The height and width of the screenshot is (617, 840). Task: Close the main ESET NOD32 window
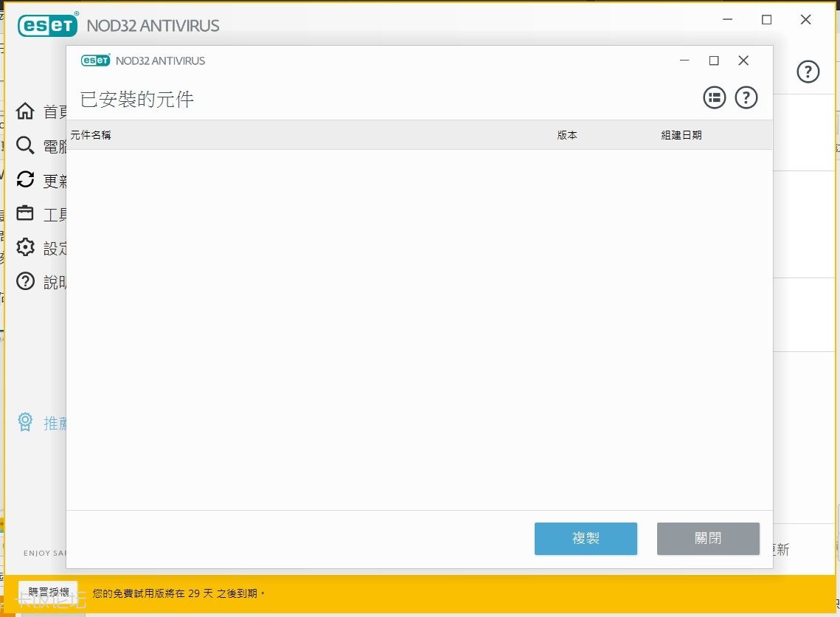pos(805,20)
